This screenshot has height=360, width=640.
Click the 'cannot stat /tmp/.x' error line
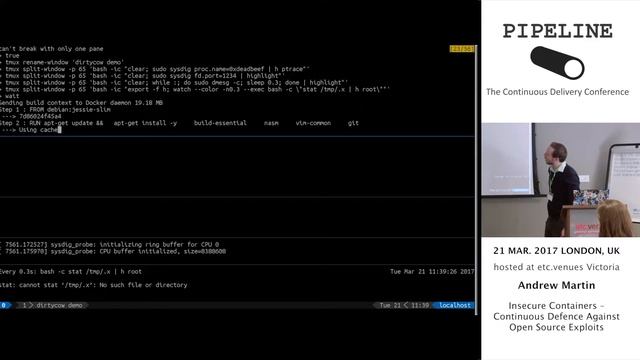tap(93, 285)
